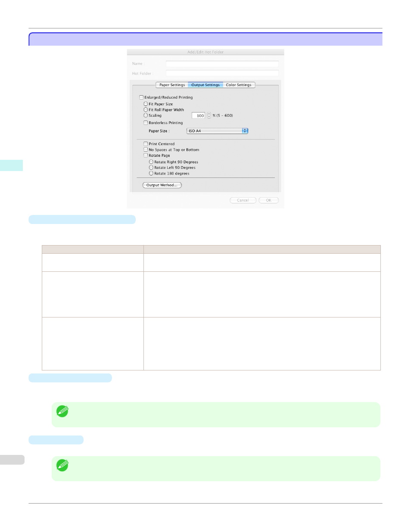
Task: Enable the Print Centered checkbox
Action: click(146, 144)
